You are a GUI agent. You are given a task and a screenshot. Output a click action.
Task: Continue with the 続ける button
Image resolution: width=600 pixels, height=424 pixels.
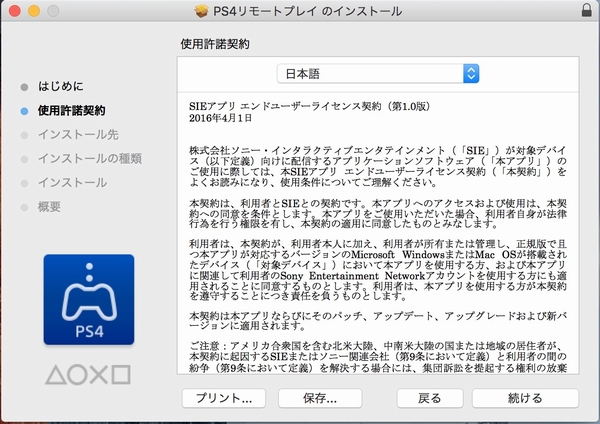(x=524, y=397)
